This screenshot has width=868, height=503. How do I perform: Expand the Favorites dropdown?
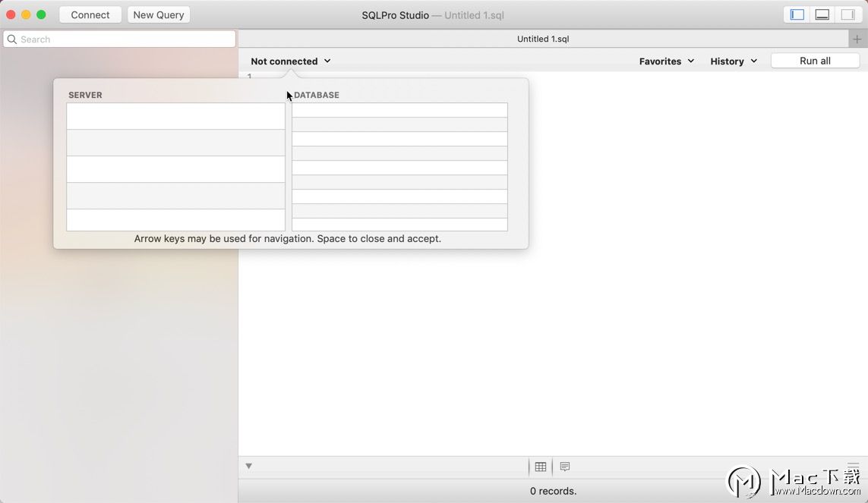coord(667,61)
